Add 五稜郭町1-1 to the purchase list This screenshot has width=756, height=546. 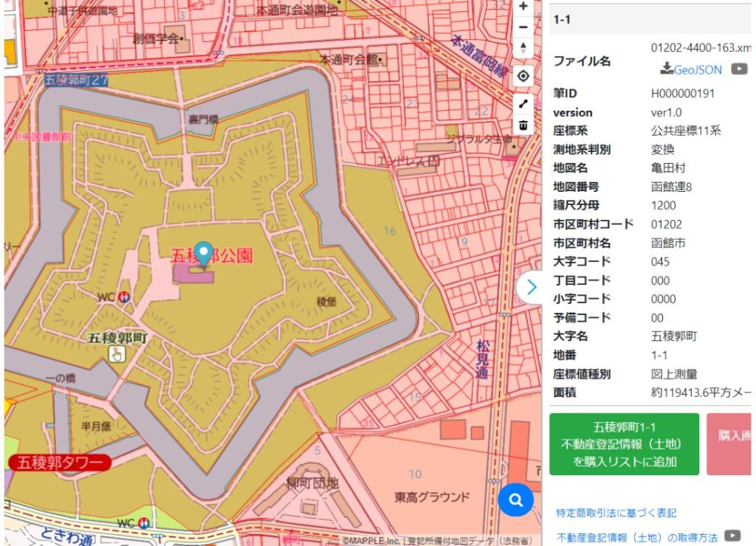624,444
